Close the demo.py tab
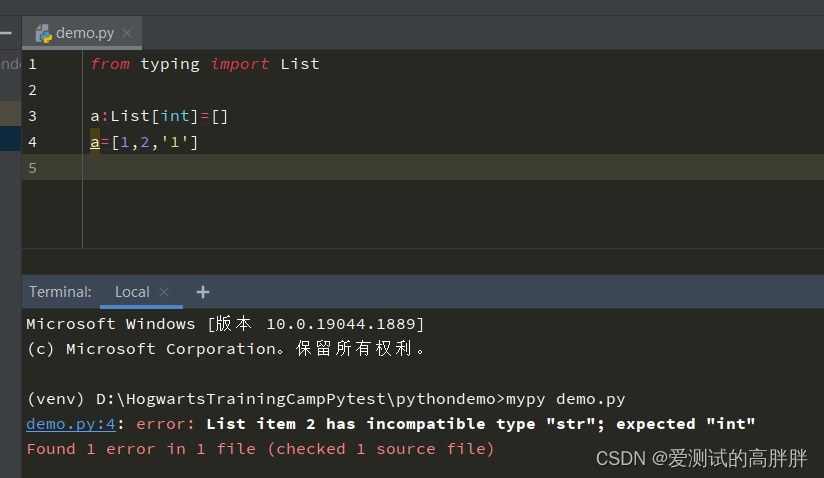This screenshot has height=478, width=824. coord(127,33)
